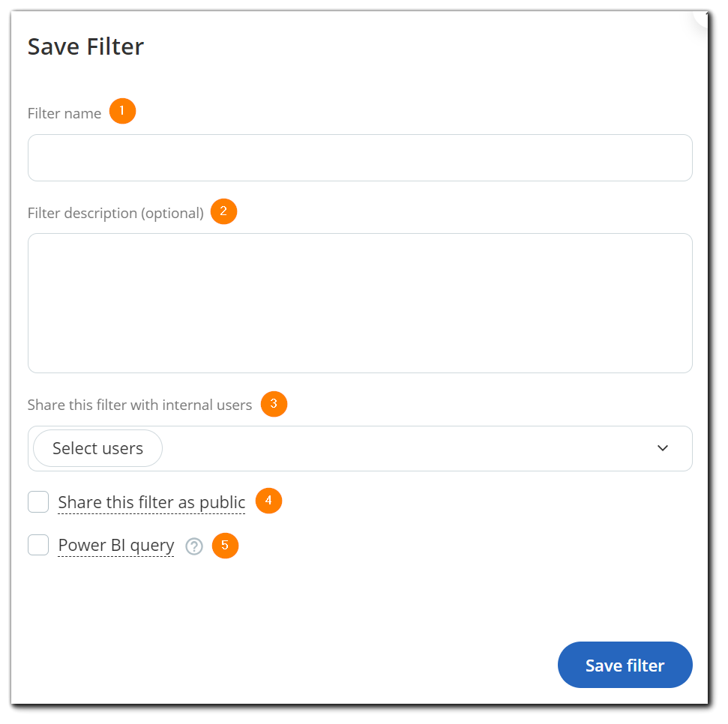The width and height of the screenshot is (728, 724).
Task: Click the Select users pill control
Action: (97, 447)
